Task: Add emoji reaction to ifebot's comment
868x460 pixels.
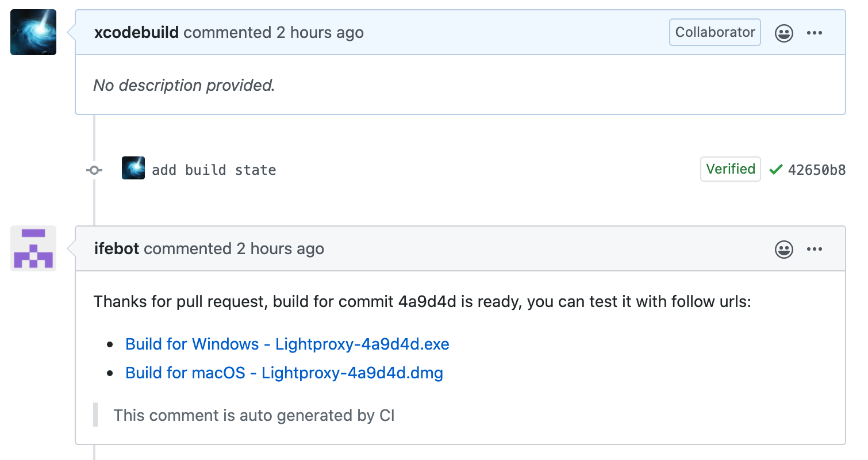Action: coord(784,249)
